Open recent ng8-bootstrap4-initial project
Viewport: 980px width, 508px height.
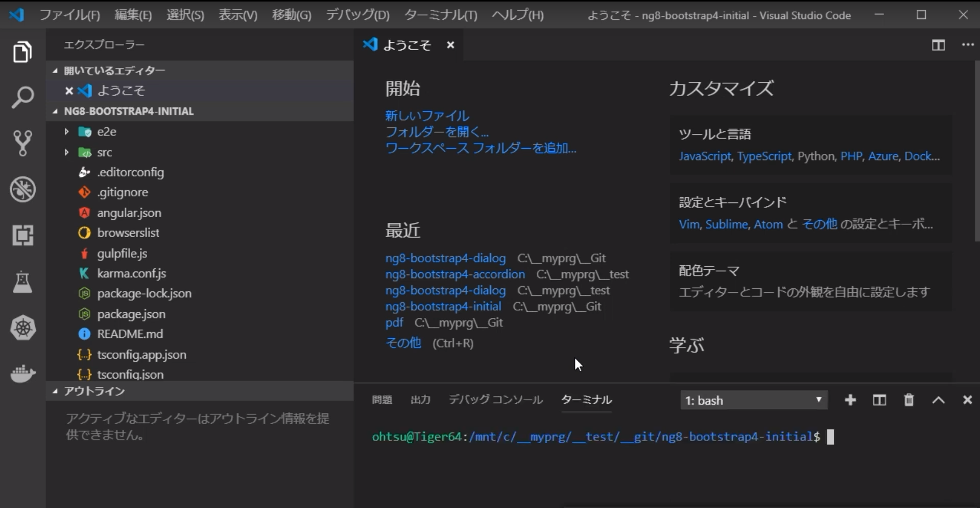tap(443, 307)
